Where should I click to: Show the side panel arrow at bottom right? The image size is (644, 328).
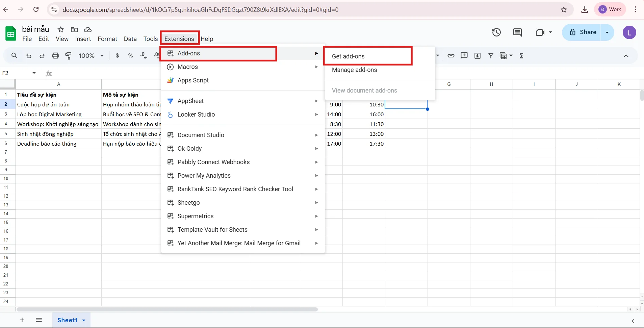(x=633, y=321)
